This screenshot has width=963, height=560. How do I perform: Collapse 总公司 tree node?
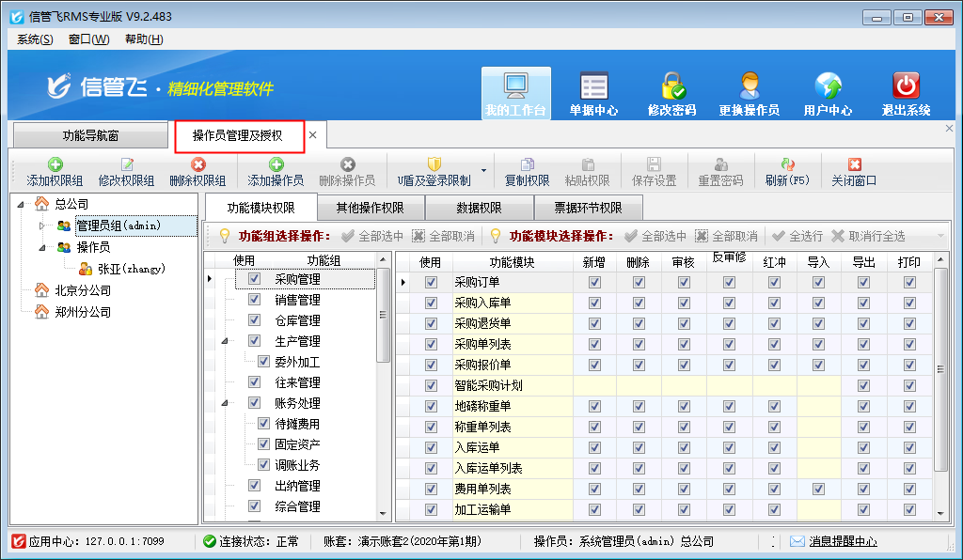[x=21, y=204]
